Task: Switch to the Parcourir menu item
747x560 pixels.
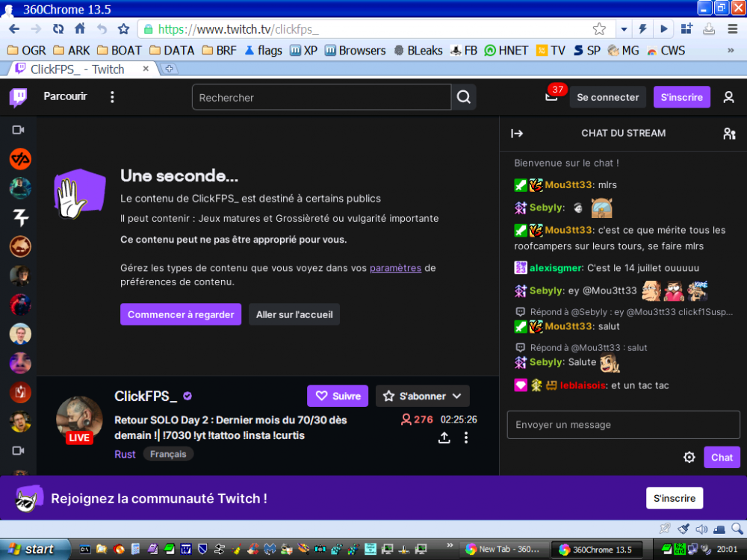Action: (65, 97)
